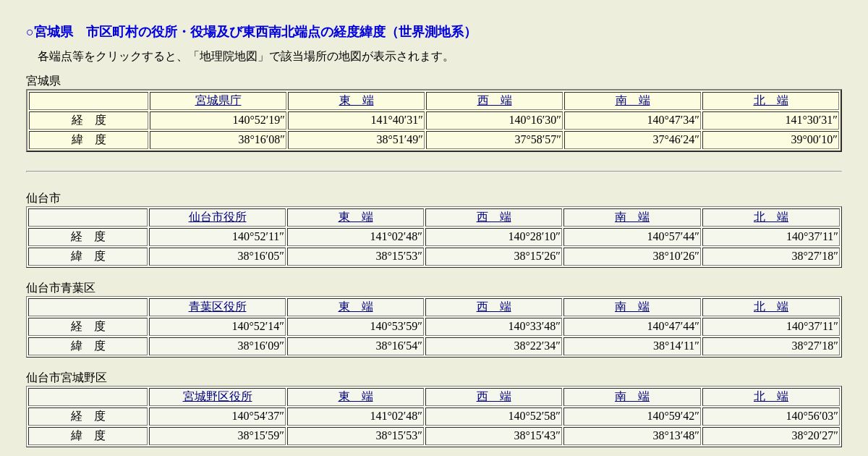
Task: Click 西端 link in 仙台市青葉区 table
Action: click(x=494, y=307)
